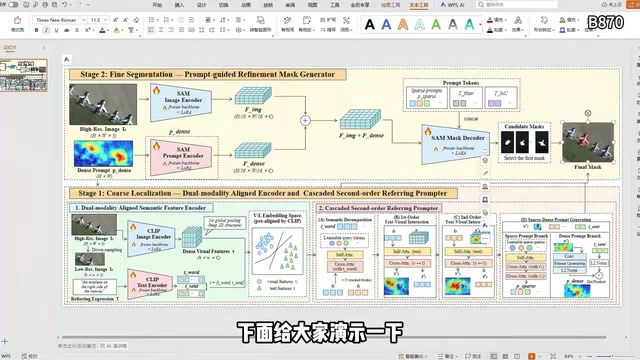Click the Undo arrow icon
Image resolution: width=640 pixels, height=360 pixels.
(64, 4)
